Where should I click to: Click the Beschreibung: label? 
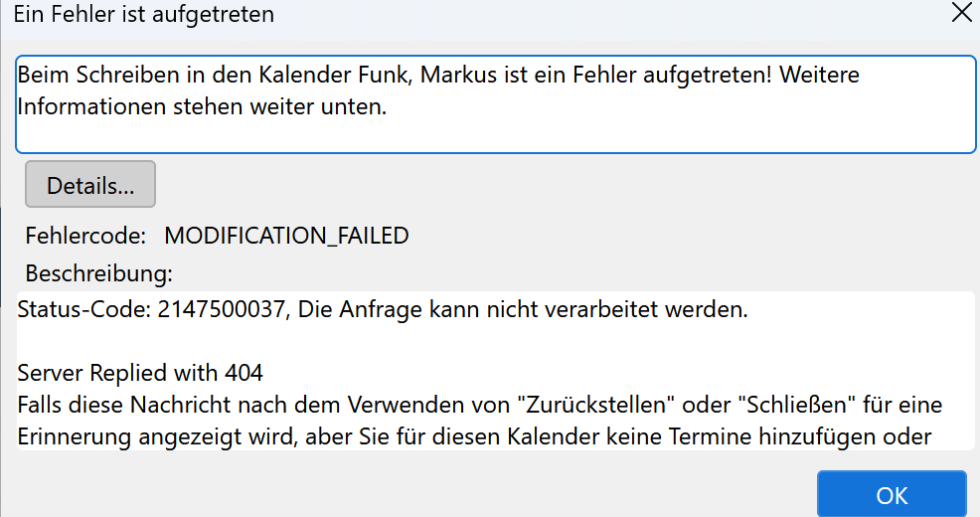[98, 273]
